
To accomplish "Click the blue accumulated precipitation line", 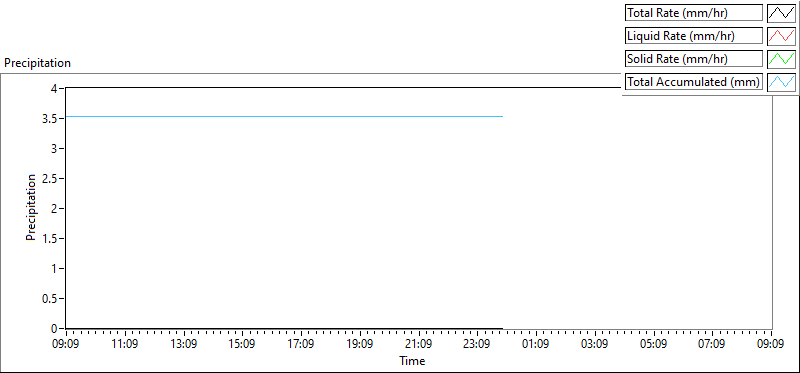I will coord(284,116).
